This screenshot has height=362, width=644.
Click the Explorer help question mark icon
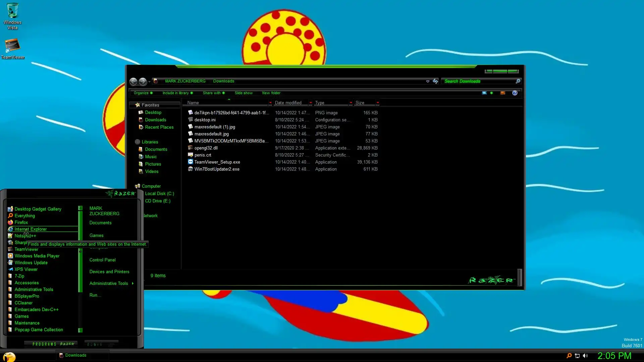click(515, 93)
